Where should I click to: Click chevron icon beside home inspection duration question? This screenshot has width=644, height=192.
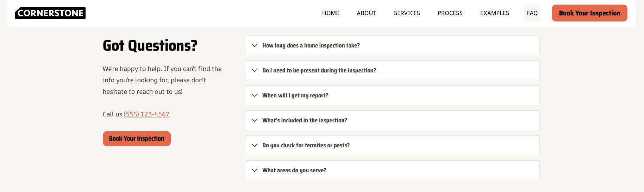255,45
